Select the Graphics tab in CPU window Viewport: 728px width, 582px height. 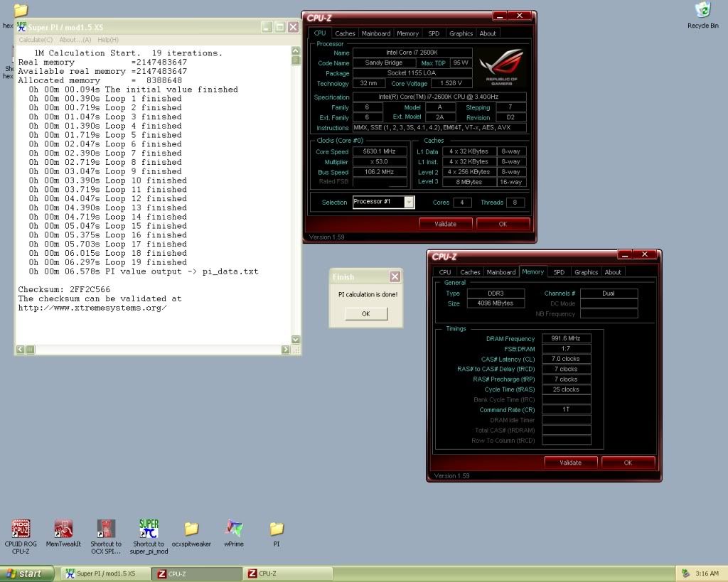461,33
